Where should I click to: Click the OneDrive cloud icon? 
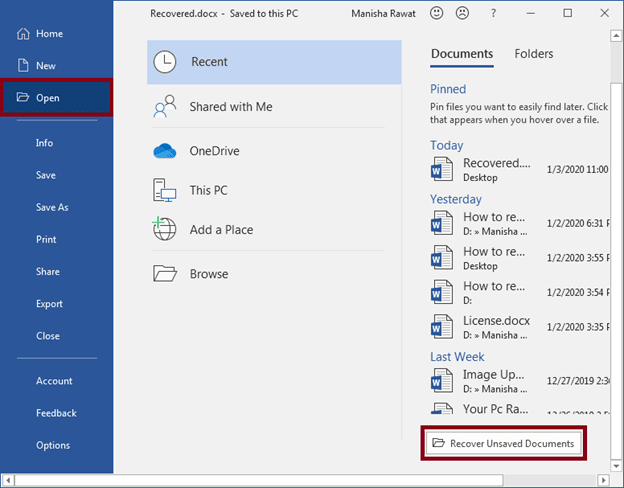click(x=165, y=151)
